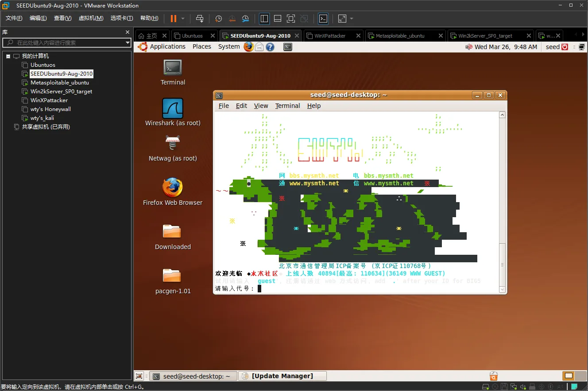Screen dimensions: 588x391
Task: Toggle the library sidebar view icon
Action: [264, 19]
